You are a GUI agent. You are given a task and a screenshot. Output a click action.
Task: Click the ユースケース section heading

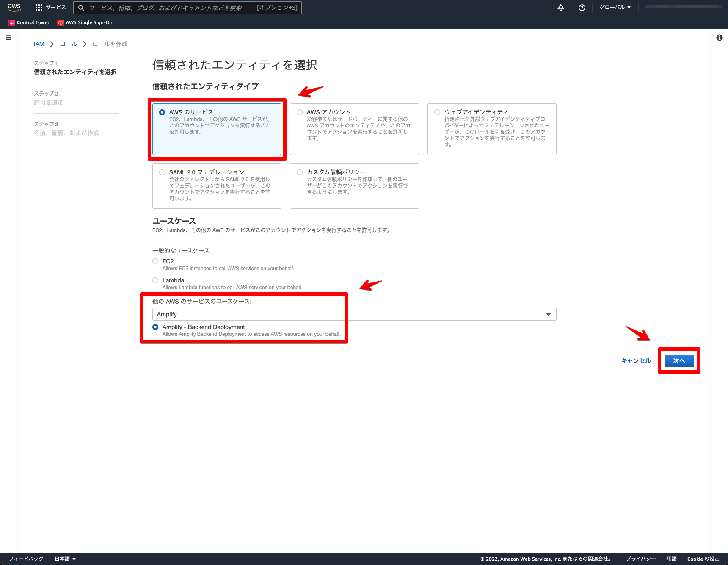pyautogui.click(x=174, y=221)
